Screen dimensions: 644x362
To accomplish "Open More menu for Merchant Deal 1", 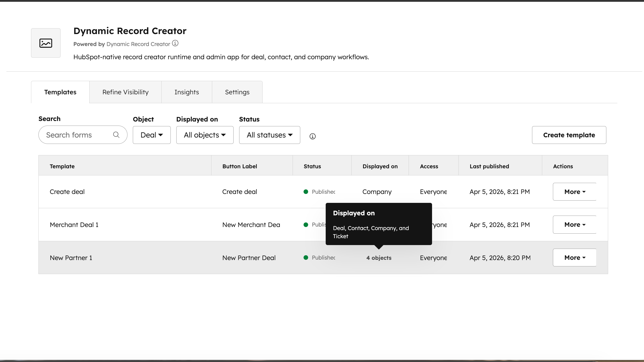I will (575, 225).
